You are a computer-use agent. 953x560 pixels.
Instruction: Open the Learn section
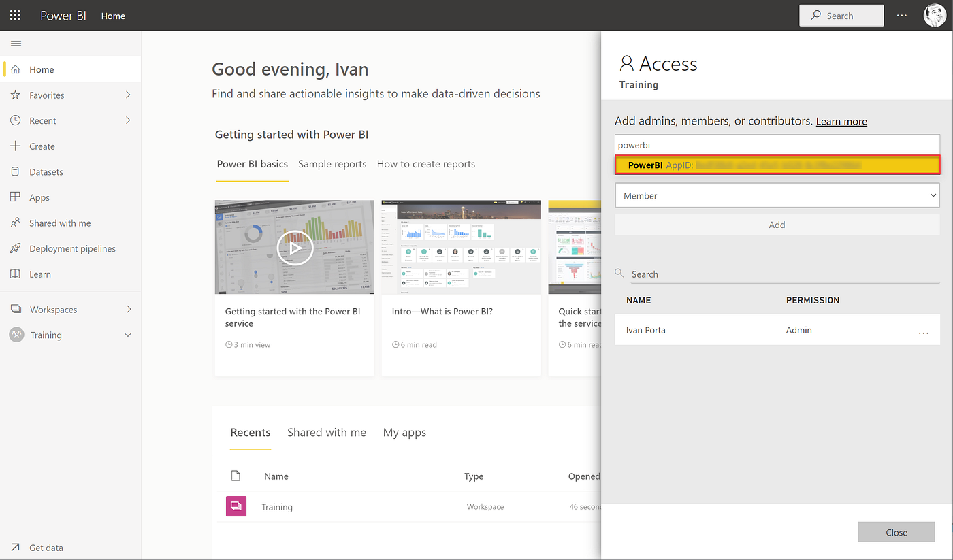[x=41, y=274]
